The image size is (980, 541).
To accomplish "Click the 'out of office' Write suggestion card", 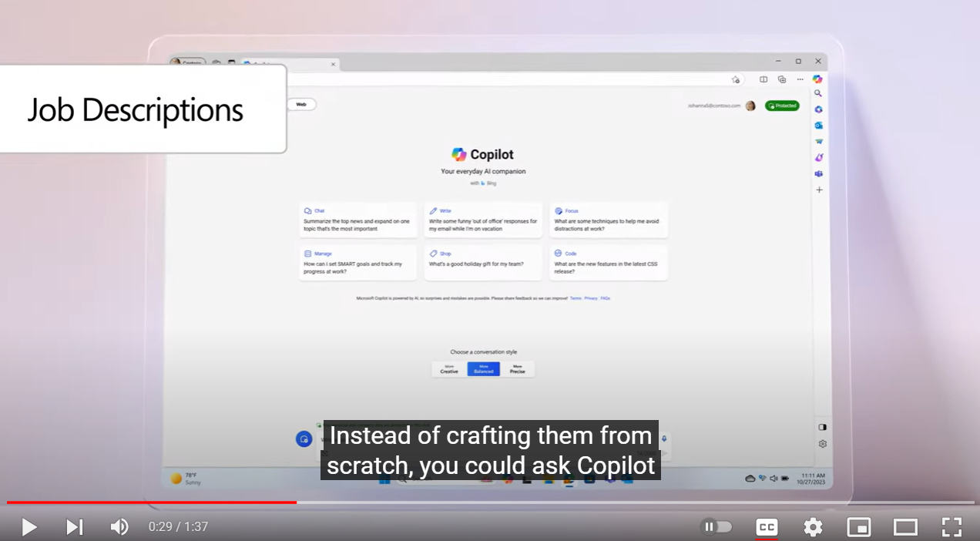I will (x=483, y=220).
